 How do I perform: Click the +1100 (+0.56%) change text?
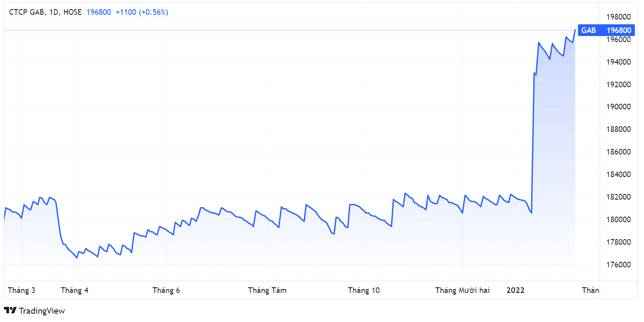pos(142,12)
